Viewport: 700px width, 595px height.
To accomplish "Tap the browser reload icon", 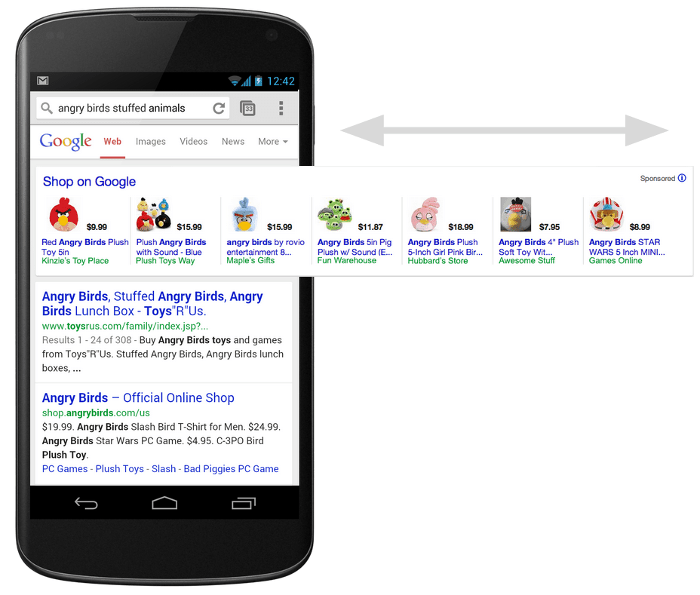I will pyautogui.click(x=219, y=108).
